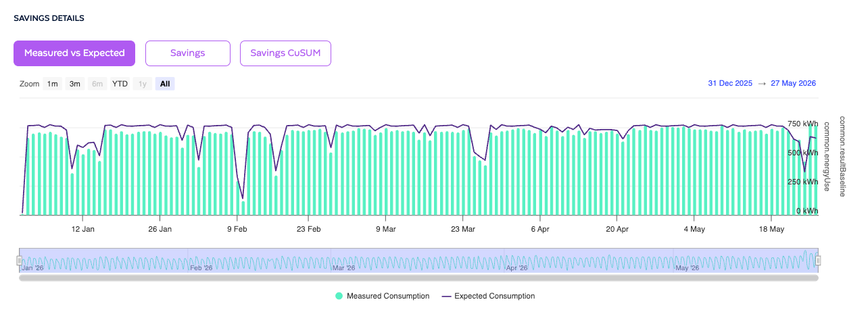This screenshot has height=331, width=868.
Task: Edit the 31 Dec 2025 start date
Action: coord(730,84)
